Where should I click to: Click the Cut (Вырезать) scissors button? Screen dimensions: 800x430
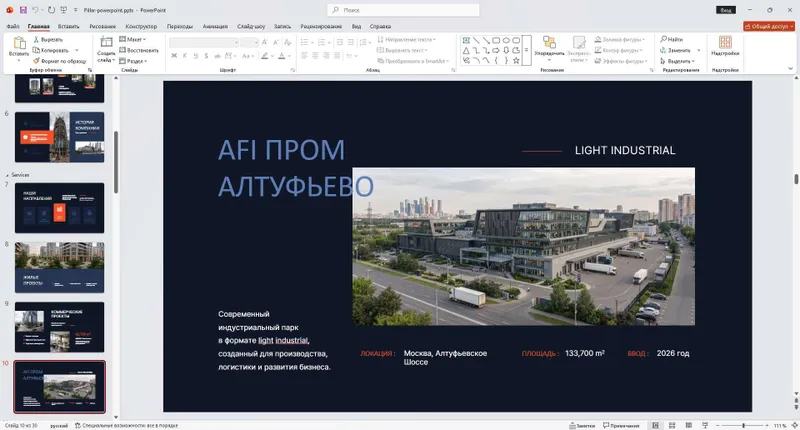(x=47, y=39)
